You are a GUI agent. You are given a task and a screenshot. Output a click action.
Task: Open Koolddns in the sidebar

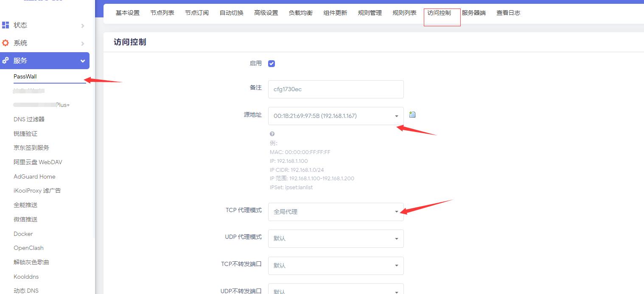click(26, 277)
